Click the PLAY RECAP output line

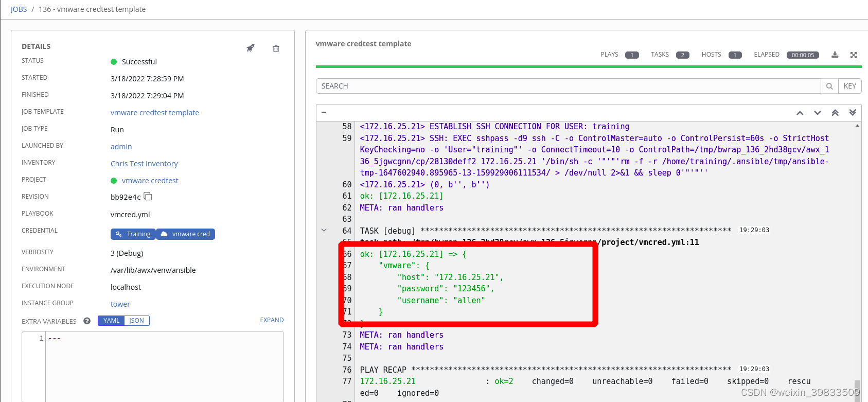click(x=545, y=370)
